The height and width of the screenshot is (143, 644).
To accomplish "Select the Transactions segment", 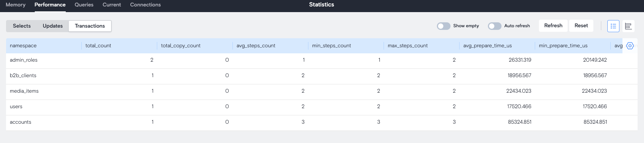I will pos(90,26).
